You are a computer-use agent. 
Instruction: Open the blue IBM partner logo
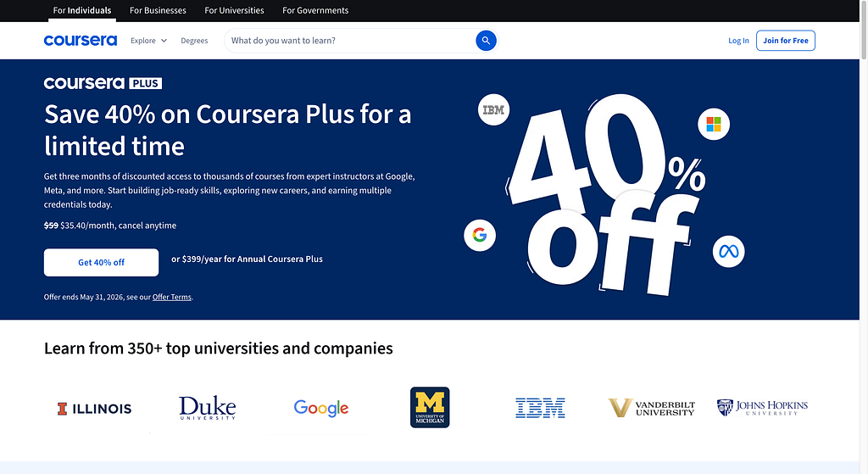pyautogui.click(x=540, y=408)
